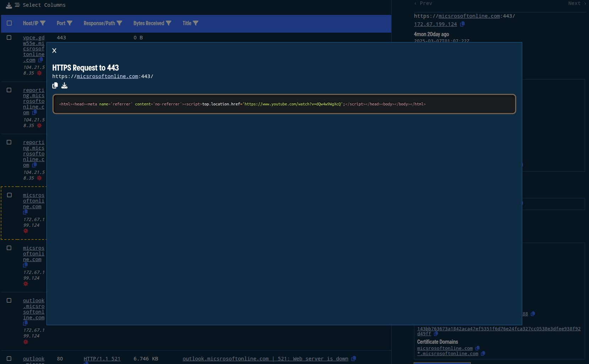
Task: Copy 172.67.199.124 IP in details panel
Action: click(x=462, y=24)
